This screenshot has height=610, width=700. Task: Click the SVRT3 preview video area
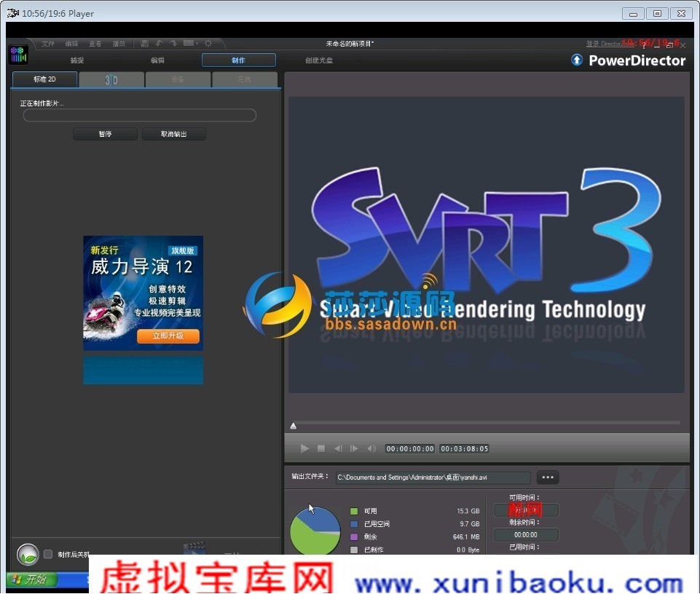[486, 245]
